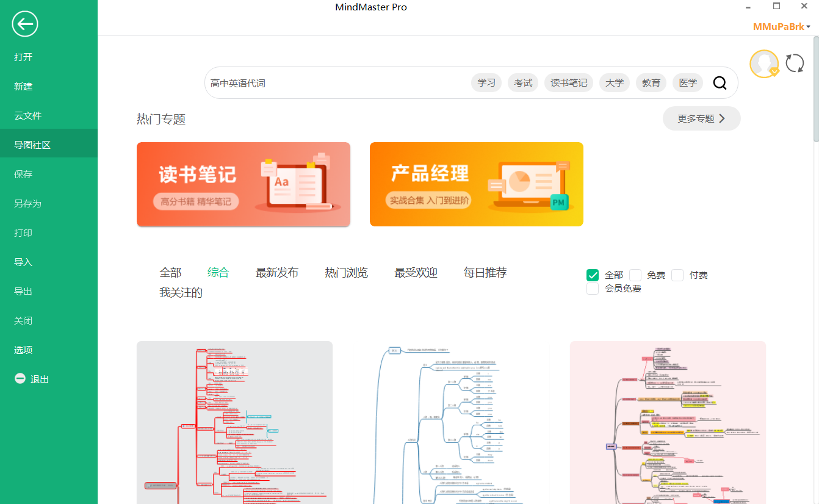This screenshot has width=819, height=504.
Task: Check the 全部 filter checkbox
Action: [593, 275]
